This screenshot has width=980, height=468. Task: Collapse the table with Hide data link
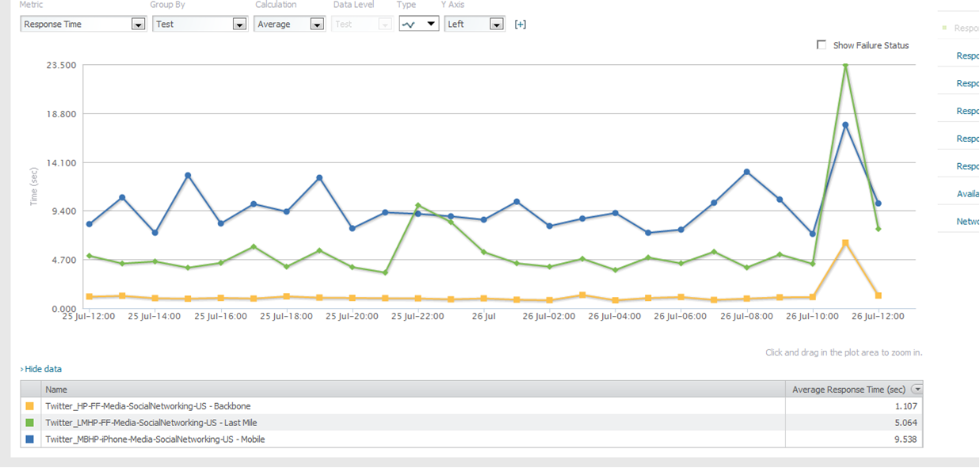[43, 369]
